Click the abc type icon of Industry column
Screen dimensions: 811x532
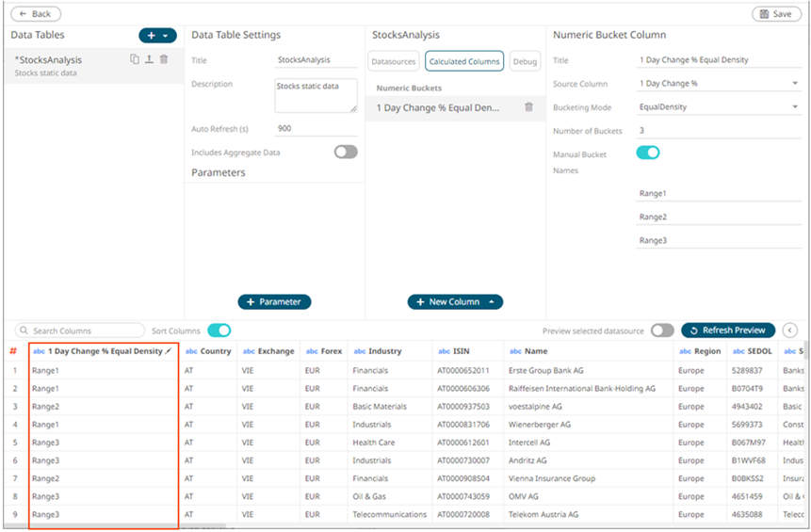360,351
